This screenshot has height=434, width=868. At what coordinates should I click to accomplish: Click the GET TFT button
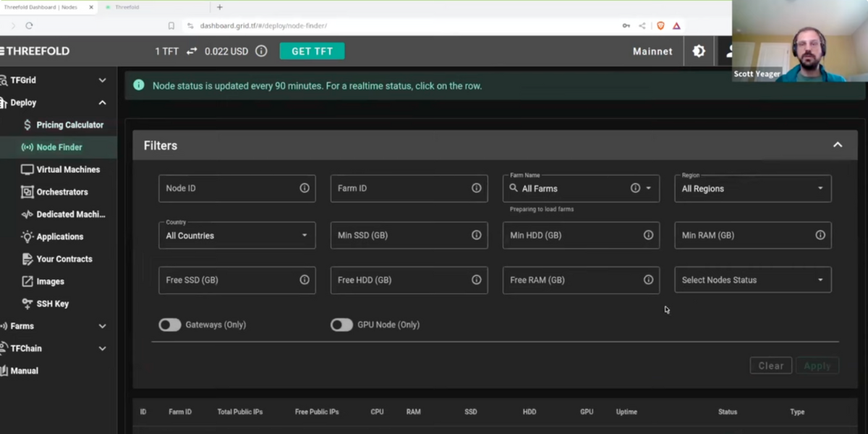312,51
